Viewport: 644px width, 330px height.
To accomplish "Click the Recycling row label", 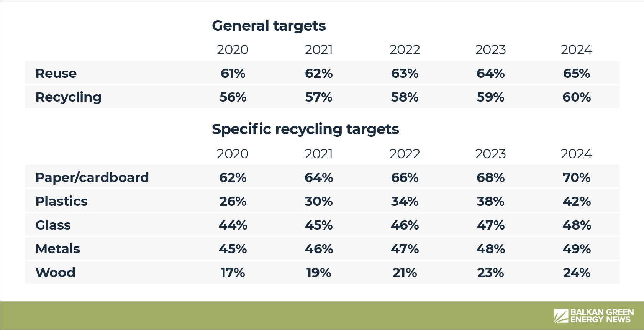I will [68, 97].
